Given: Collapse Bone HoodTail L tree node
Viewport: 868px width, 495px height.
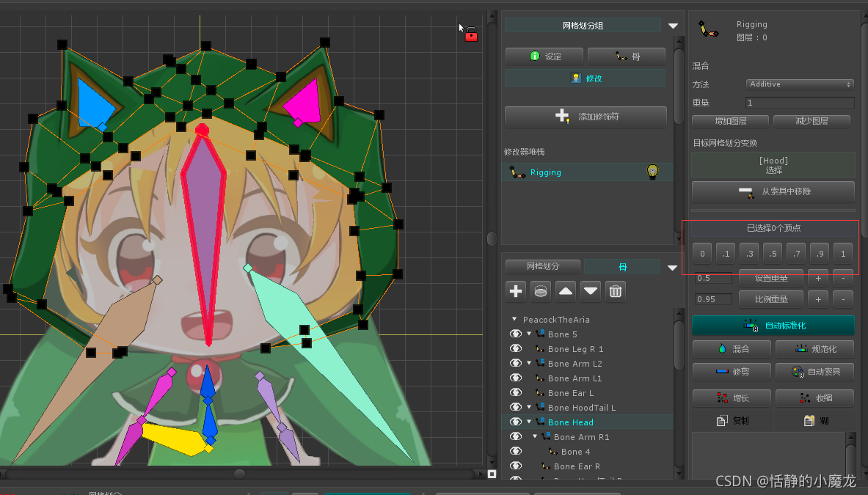Looking at the screenshot, I should point(529,407).
